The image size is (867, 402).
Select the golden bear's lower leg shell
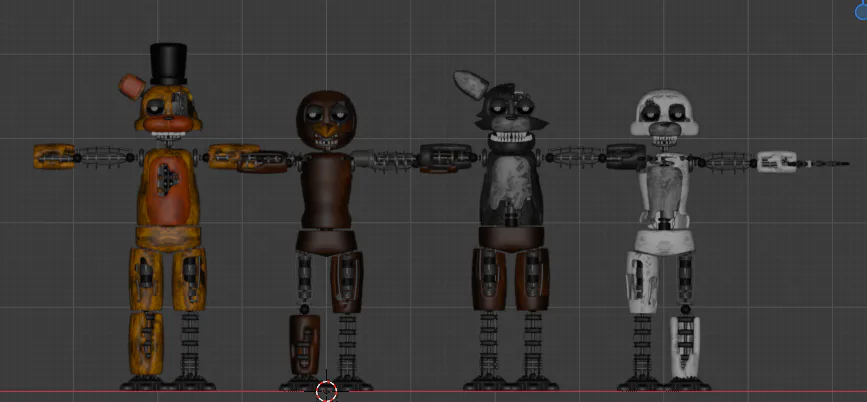(x=146, y=344)
